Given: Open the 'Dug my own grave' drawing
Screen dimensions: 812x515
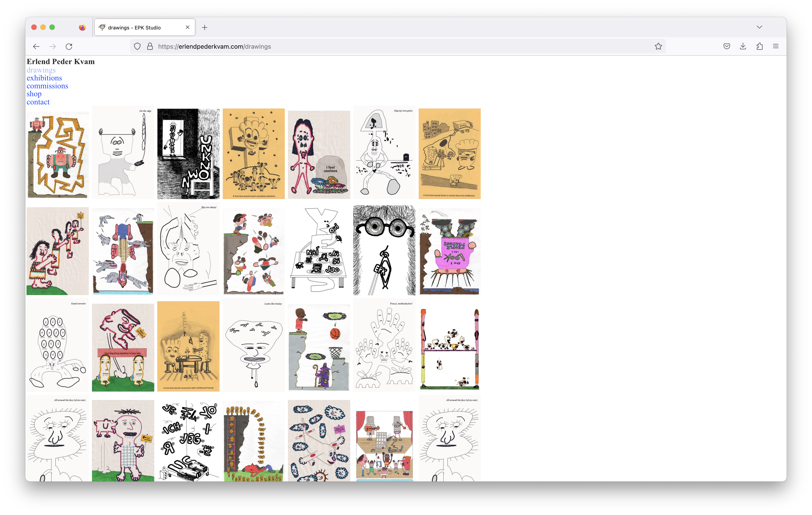Looking at the screenshot, I should 384,152.
